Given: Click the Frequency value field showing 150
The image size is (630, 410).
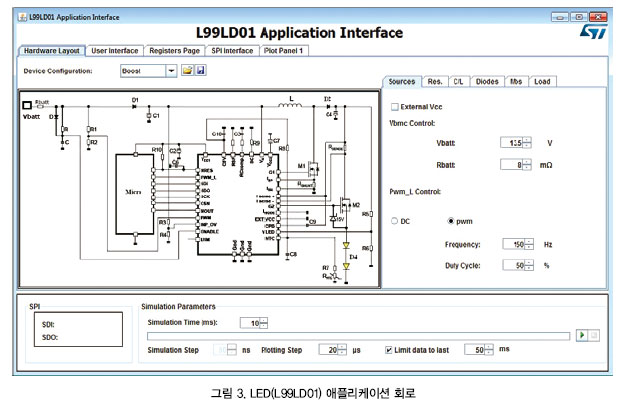Looking at the screenshot, I should click(x=514, y=244).
